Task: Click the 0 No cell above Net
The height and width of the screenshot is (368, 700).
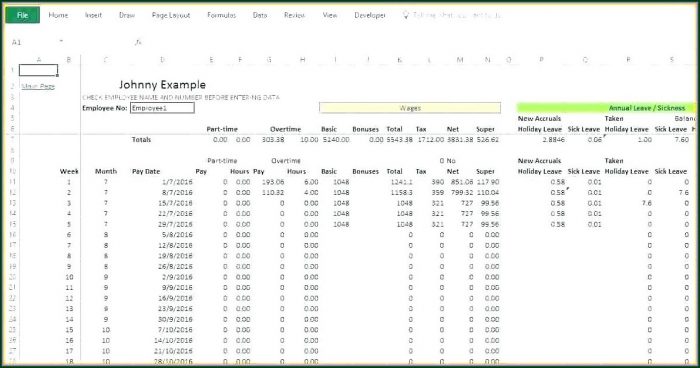Action: point(447,160)
